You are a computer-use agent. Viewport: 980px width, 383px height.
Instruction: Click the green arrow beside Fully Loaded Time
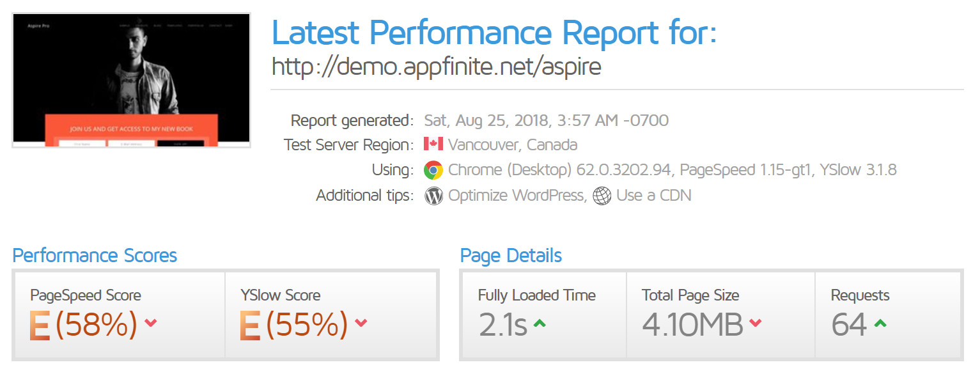click(540, 324)
